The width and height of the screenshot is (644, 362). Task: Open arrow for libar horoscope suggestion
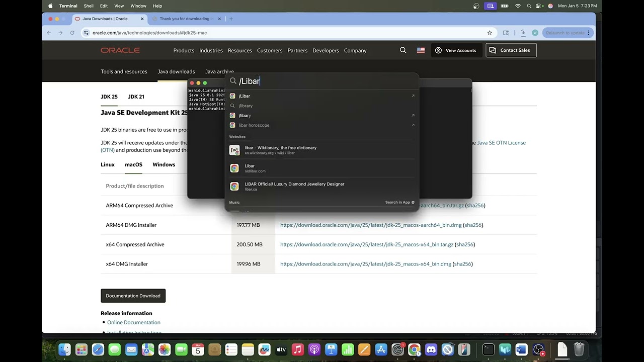pyautogui.click(x=413, y=125)
